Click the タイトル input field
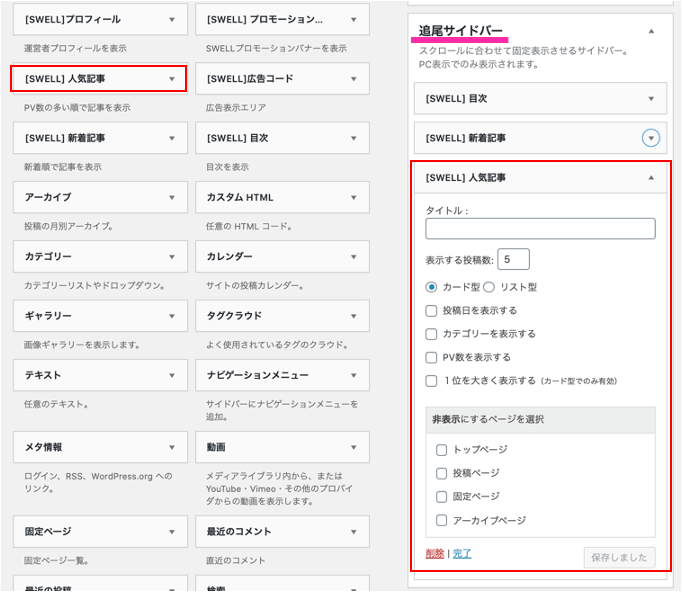This screenshot has height=592, width=682. click(x=540, y=229)
